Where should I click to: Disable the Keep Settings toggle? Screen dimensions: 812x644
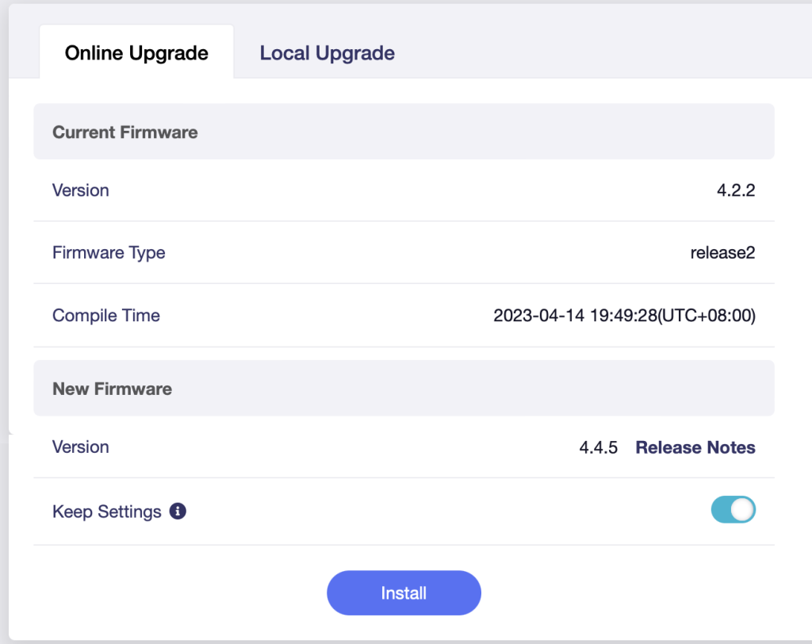point(733,511)
